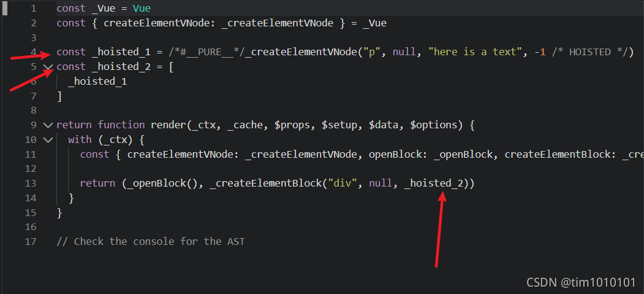Click the closing bracket on line 7
This screenshot has height=294, width=644.
pos(59,96)
